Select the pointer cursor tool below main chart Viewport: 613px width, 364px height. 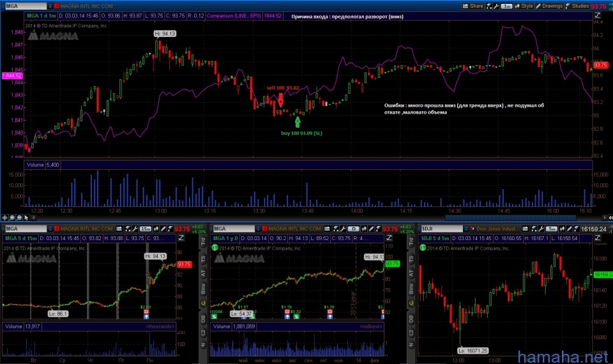click(x=26, y=217)
